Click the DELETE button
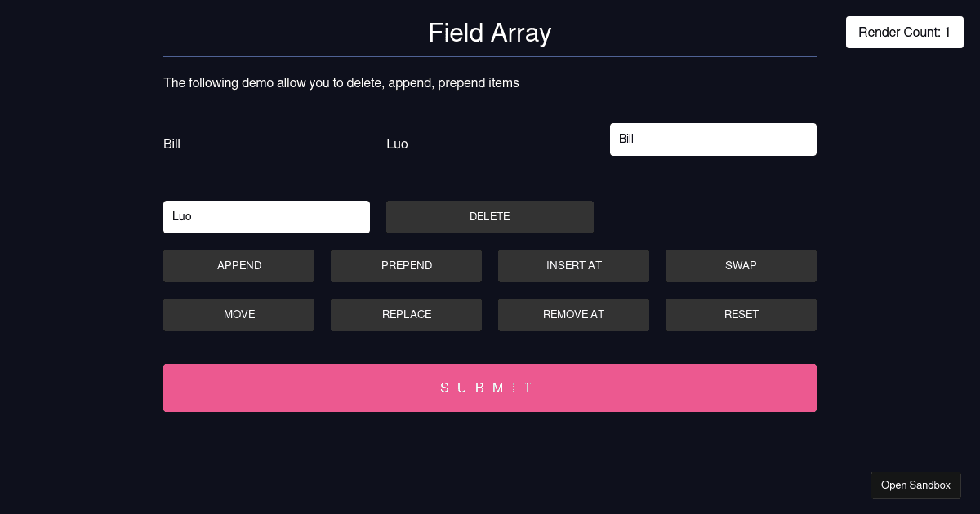The height and width of the screenshot is (514, 980). 489,216
